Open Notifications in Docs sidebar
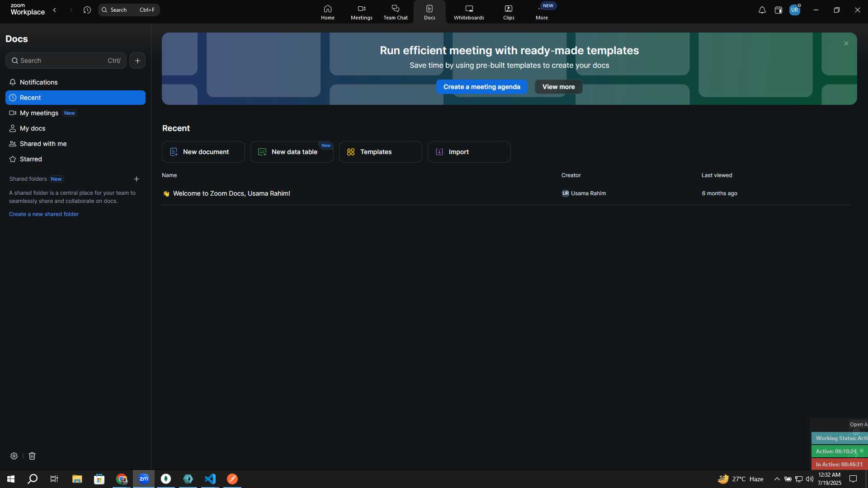Viewport: 868px width, 488px height. tap(75, 82)
